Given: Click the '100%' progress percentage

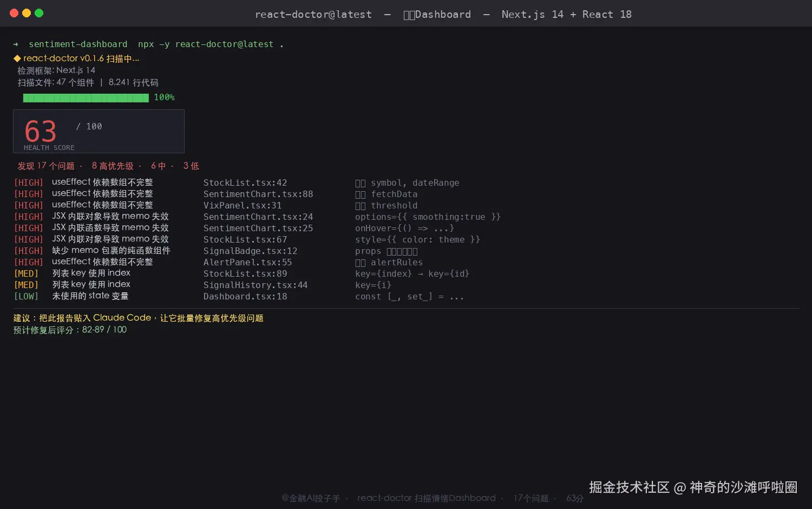Looking at the screenshot, I should [164, 97].
